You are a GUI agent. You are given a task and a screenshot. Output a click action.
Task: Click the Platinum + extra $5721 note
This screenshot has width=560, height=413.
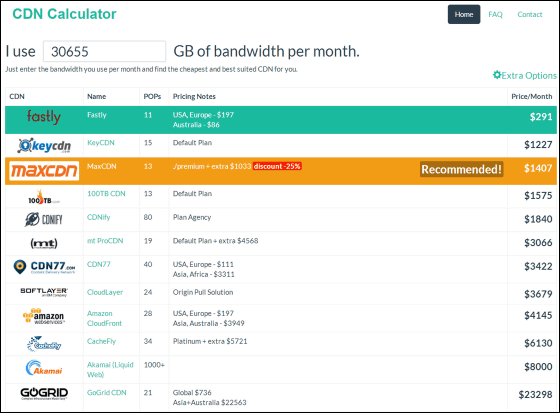coord(210,341)
